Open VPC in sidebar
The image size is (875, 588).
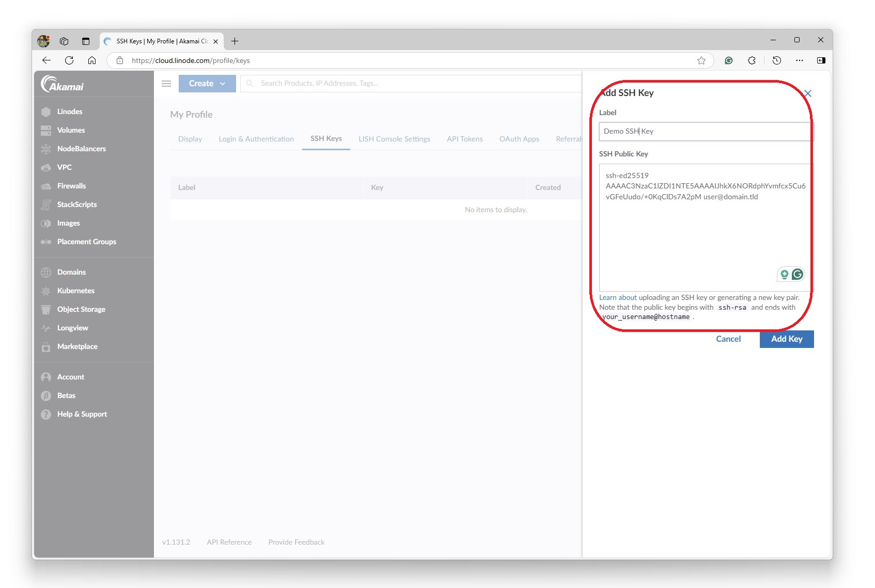64,167
